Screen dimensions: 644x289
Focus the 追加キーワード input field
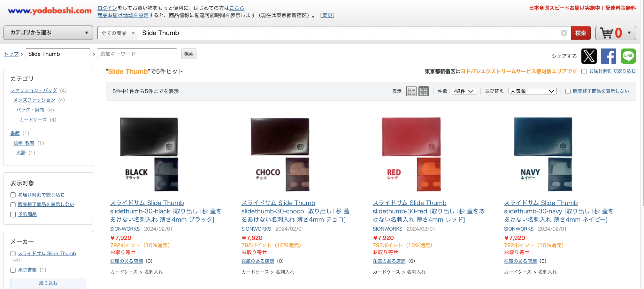click(137, 54)
